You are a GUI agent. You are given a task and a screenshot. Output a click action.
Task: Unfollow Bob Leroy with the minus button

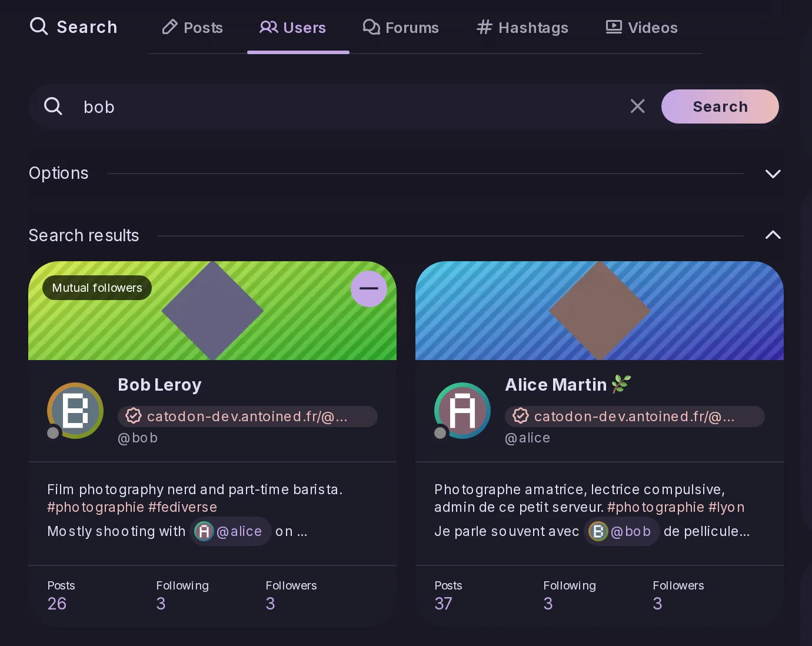(x=369, y=288)
